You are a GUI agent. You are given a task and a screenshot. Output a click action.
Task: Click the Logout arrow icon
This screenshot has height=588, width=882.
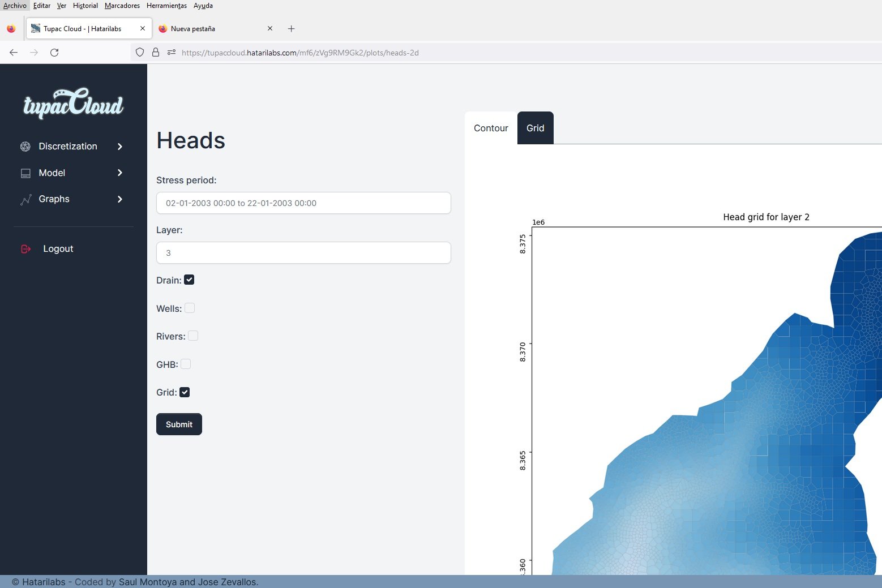coord(25,249)
